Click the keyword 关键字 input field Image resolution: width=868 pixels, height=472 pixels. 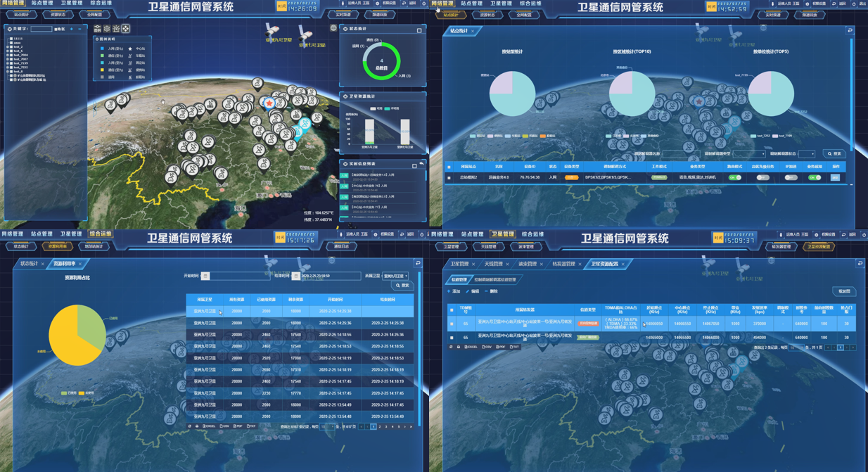pyautogui.click(x=41, y=29)
